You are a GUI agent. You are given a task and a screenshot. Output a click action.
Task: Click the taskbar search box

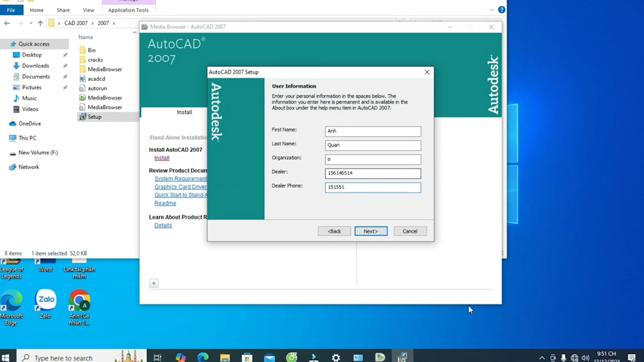82,357
